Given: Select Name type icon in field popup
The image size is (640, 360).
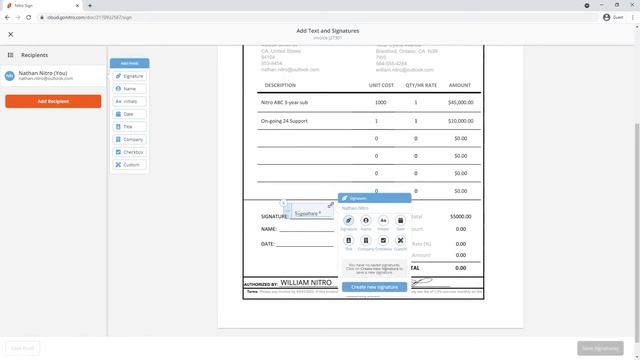Looking at the screenshot, I should [366, 220].
